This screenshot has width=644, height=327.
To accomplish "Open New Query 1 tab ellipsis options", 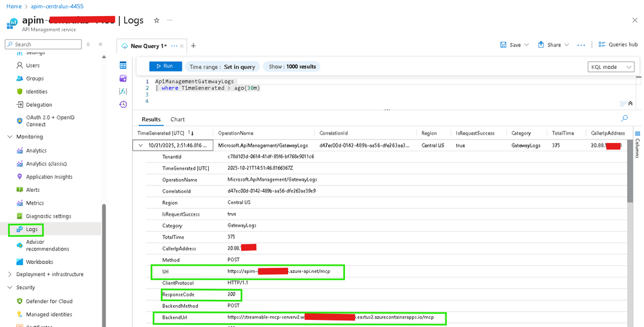I will tap(174, 46).
